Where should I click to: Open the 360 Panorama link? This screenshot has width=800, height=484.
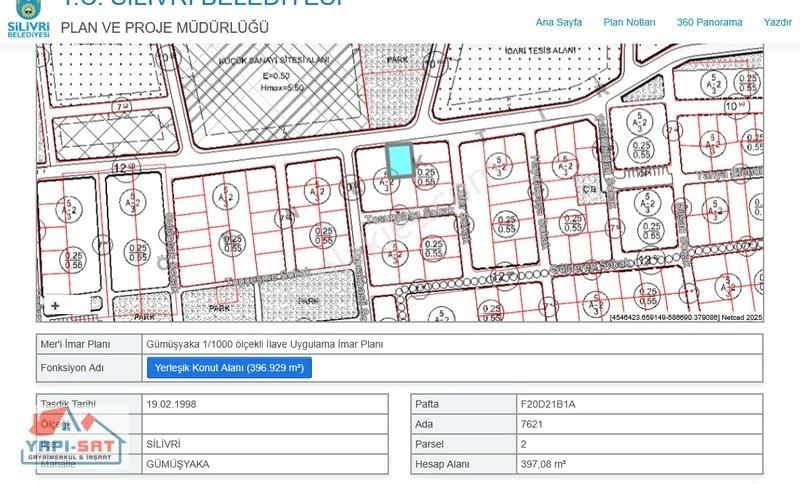click(709, 22)
